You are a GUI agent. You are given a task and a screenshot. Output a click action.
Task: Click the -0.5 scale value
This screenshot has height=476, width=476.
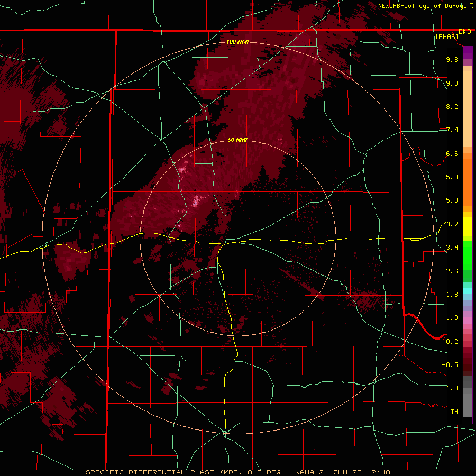pos(450,365)
